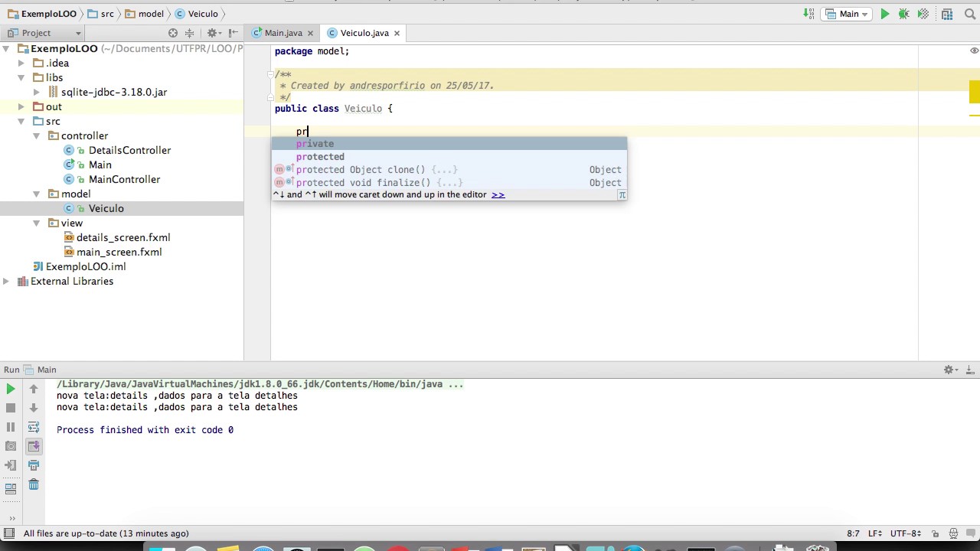Expand sqlite-jdbc-3.18.0.jar
The image size is (980, 551).
pos(36,92)
